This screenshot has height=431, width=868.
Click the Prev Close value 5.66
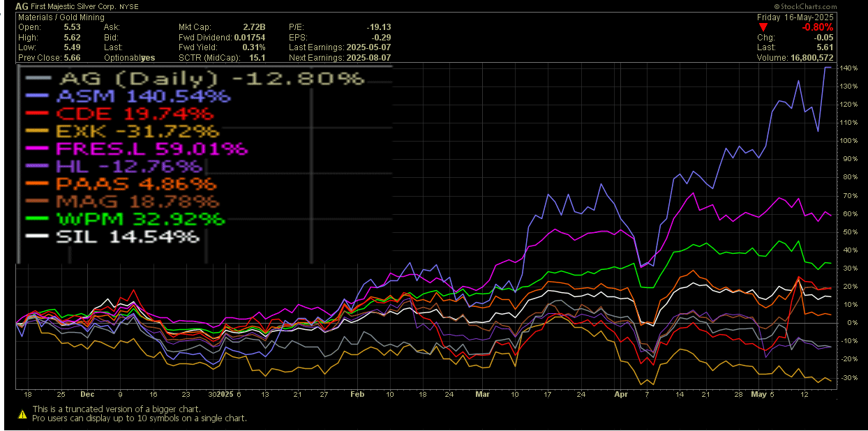click(72, 58)
